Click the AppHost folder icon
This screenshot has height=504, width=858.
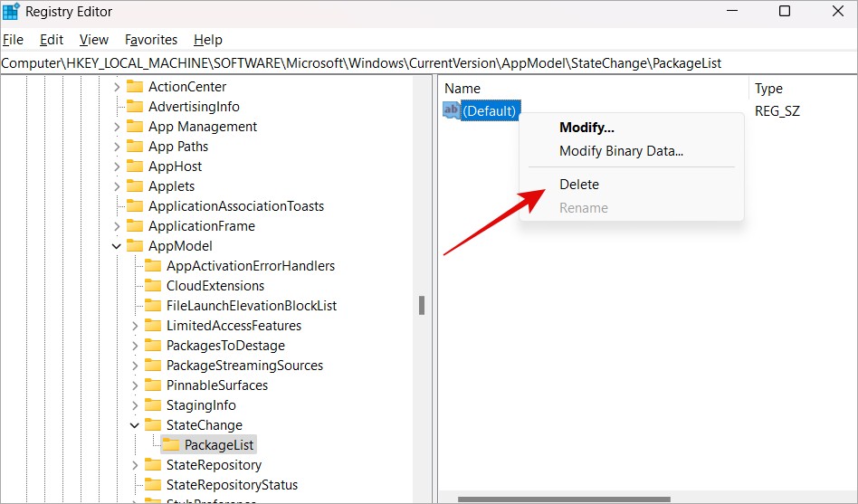click(135, 166)
